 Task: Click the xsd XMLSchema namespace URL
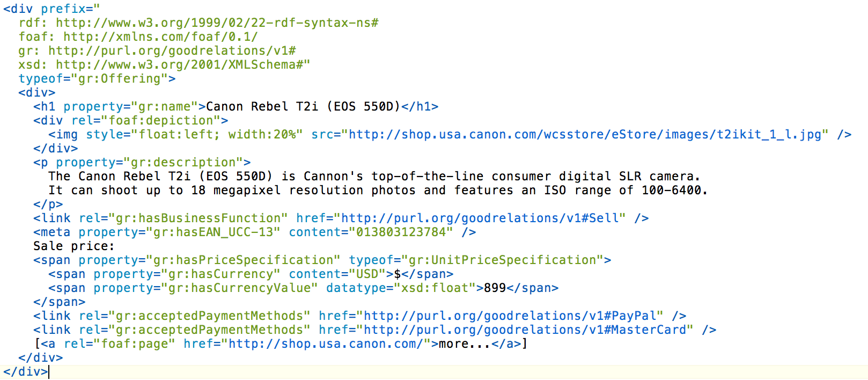[183, 65]
